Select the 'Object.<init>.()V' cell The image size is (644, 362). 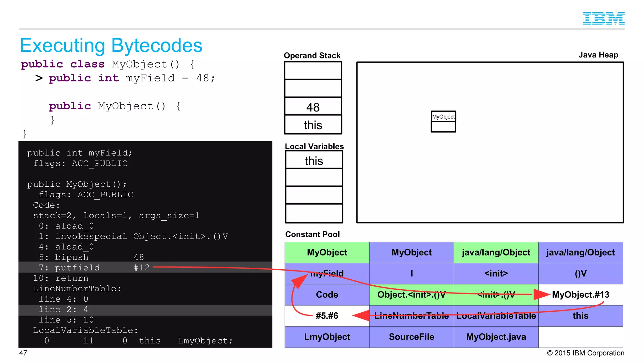pos(411,294)
